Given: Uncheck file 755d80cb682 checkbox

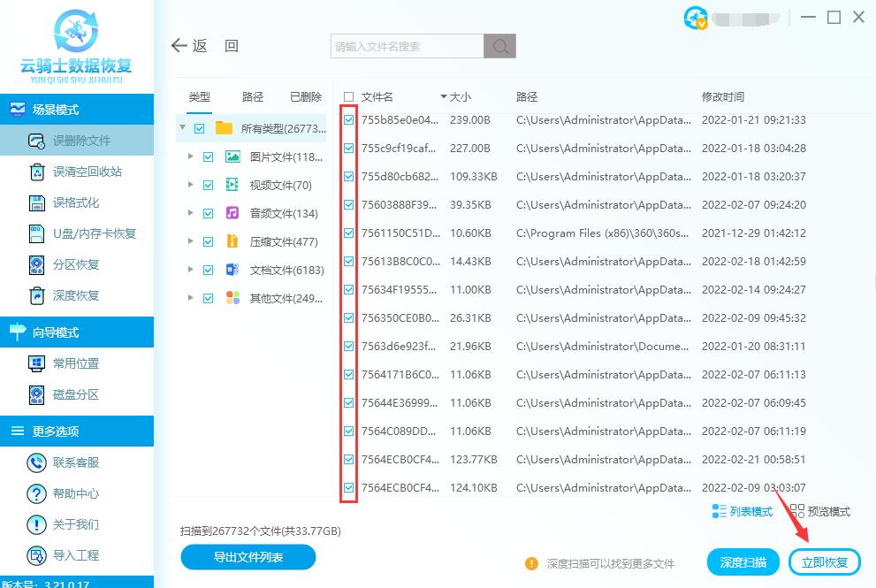Looking at the screenshot, I should click(348, 176).
